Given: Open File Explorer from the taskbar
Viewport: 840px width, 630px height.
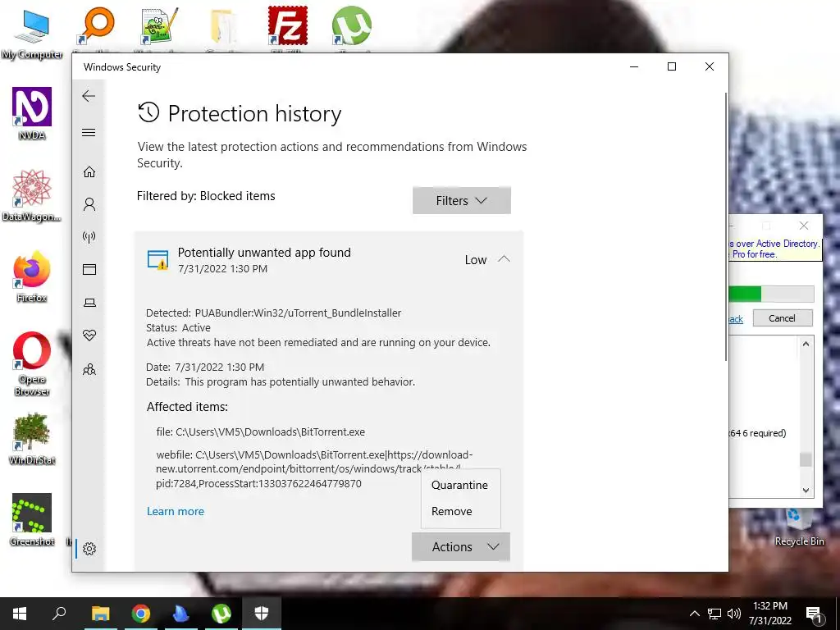Looking at the screenshot, I should point(100,614).
